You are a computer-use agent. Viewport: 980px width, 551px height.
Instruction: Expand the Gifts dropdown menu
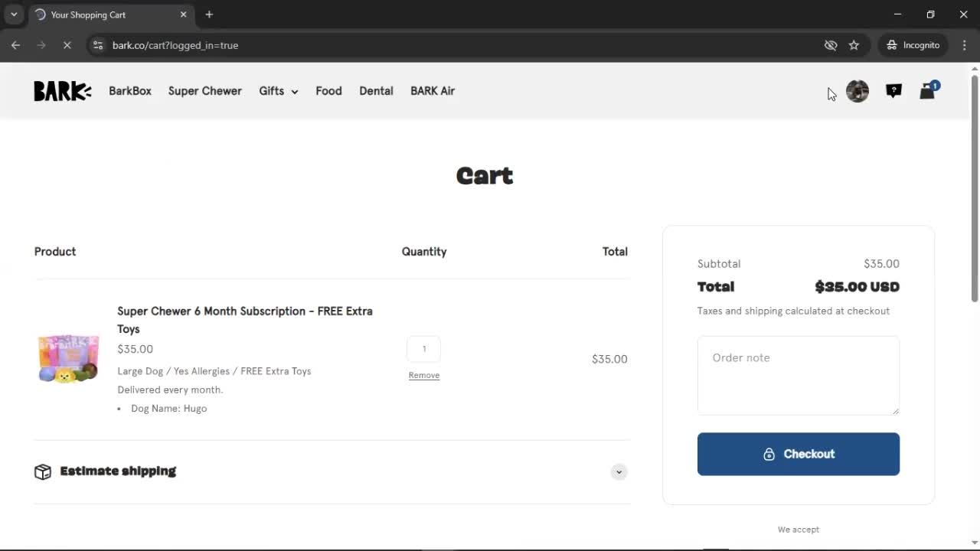(x=278, y=91)
